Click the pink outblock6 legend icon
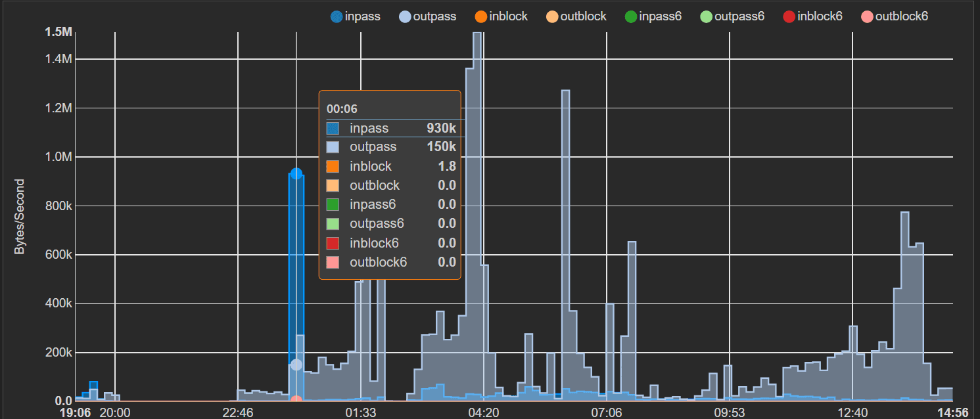The image size is (980, 419). pyautogui.click(x=866, y=16)
